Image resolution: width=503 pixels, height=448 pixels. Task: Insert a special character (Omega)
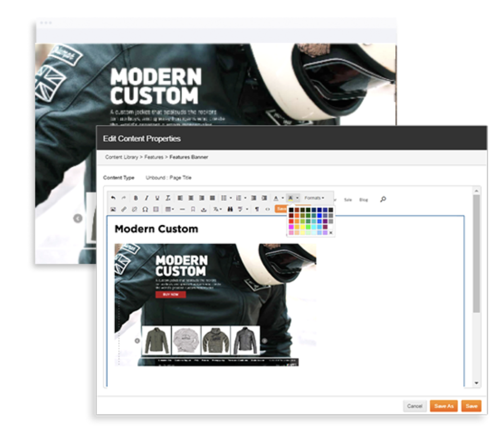(145, 209)
